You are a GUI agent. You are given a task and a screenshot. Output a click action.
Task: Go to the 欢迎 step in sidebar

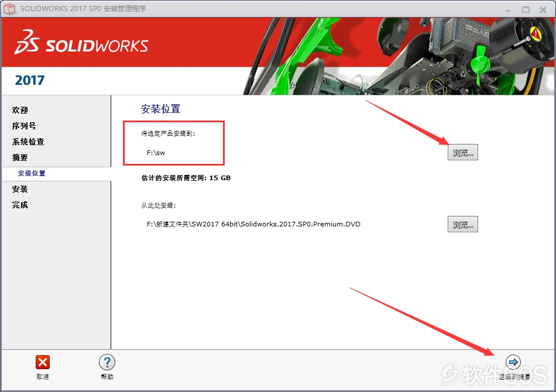pos(20,110)
